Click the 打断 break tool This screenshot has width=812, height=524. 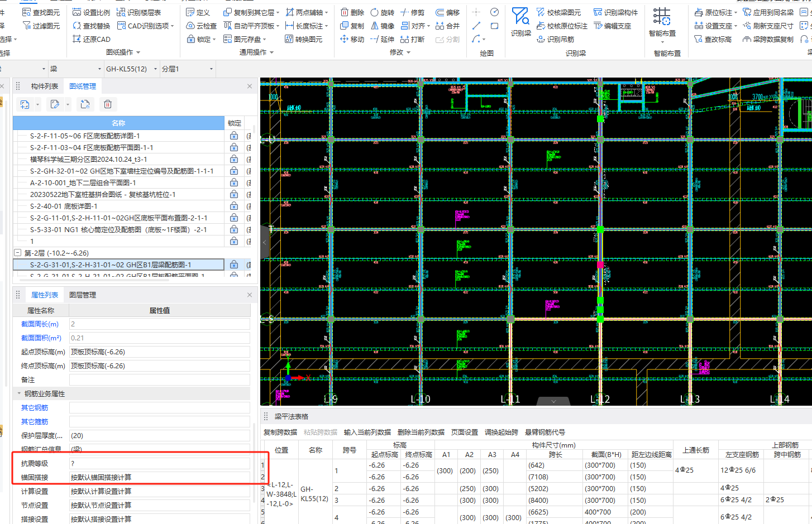pos(412,39)
